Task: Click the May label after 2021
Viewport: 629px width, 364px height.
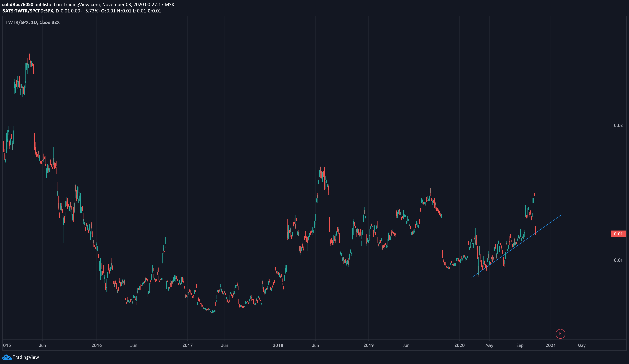Action: pyautogui.click(x=582, y=345)
